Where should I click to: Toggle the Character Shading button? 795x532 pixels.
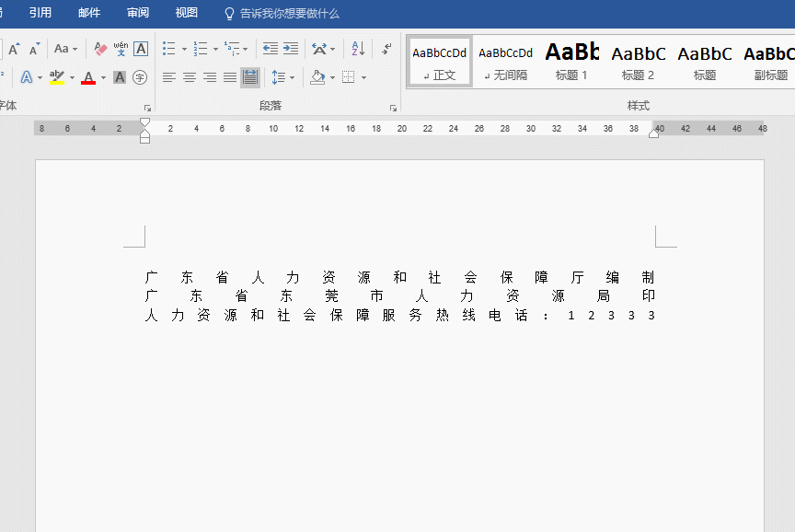120,77
